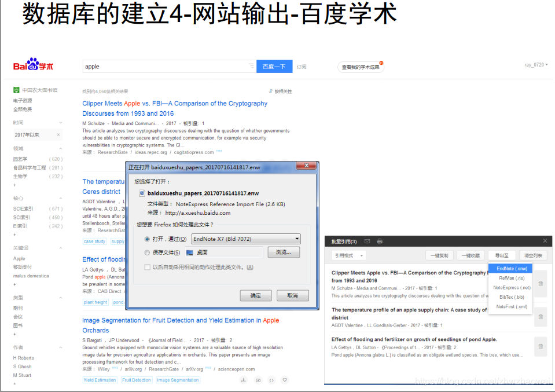The image size is (555, 392).
Task: Collapse the 关键词 filter section
Action: (61, 248)
